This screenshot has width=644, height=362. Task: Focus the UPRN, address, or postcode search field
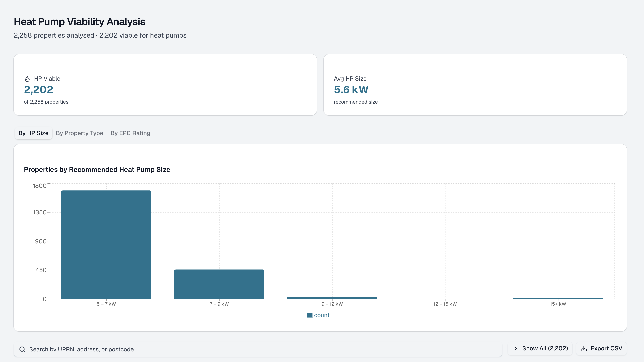258,349
